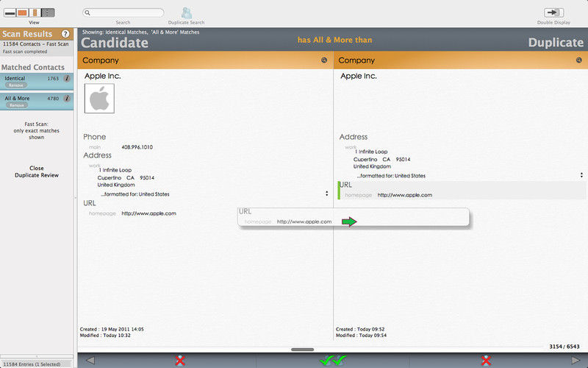
Task: Select the first single-bar View layout segment
Action: pos(10,13)
